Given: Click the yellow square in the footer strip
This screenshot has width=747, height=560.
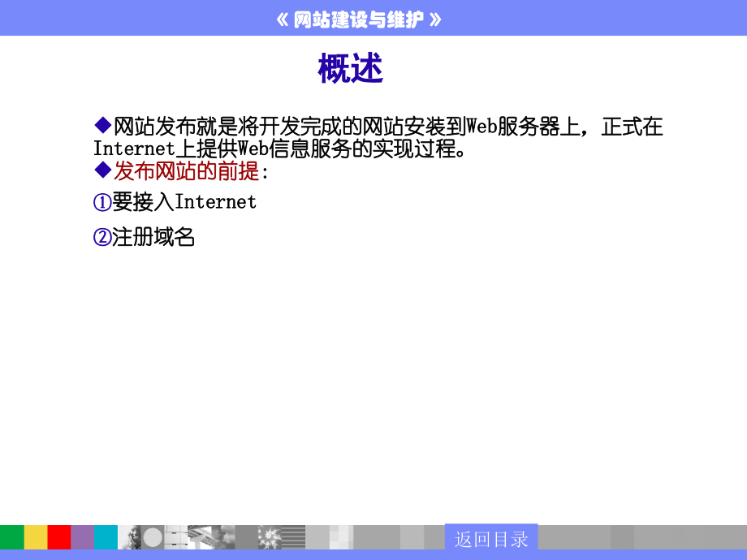Looking at the screenshot, I should coord(36,537).
